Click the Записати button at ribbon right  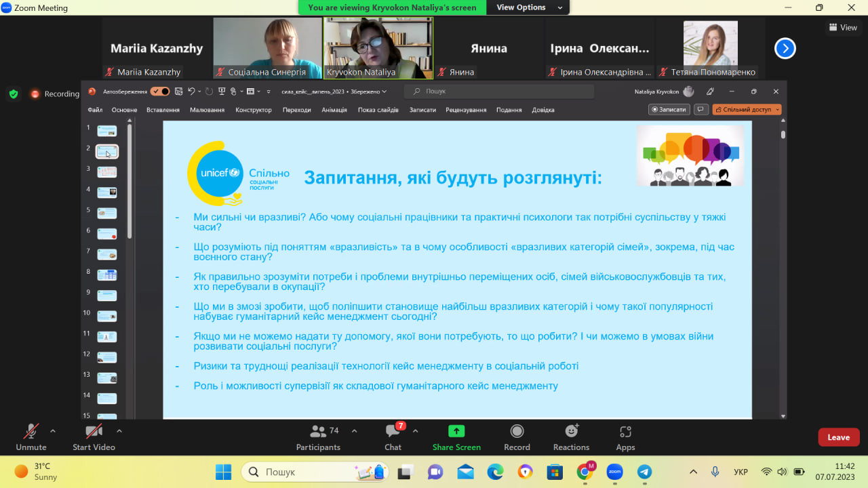click(669, 109)
